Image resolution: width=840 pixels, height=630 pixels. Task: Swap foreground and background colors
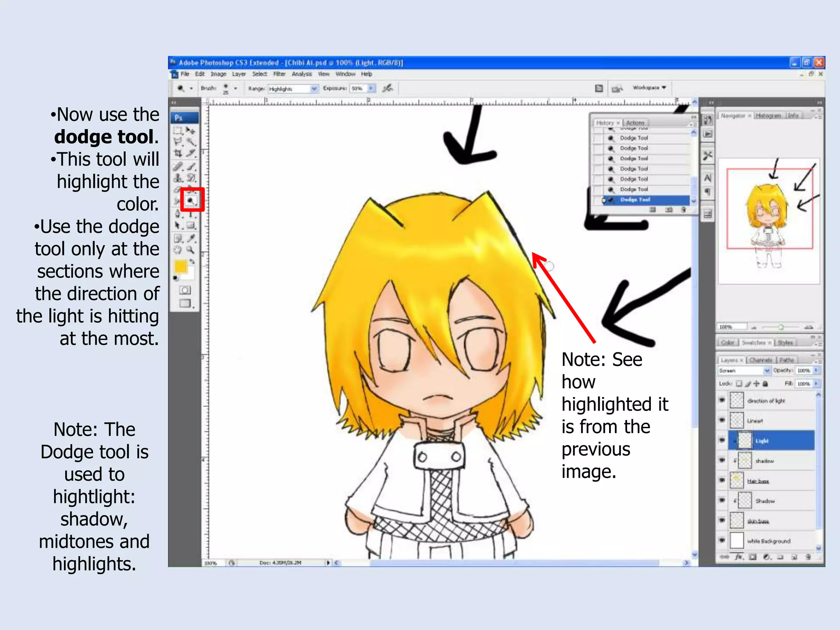192,261
